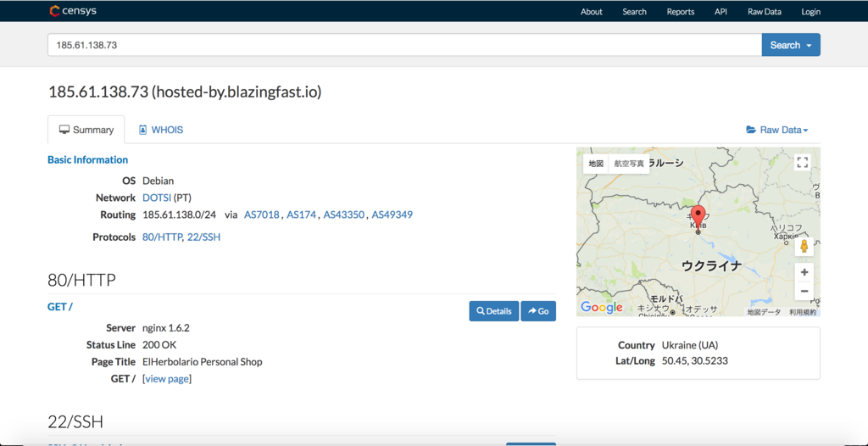Click the 地図データ map data label
This screenshot has width=868, height=446.
point(764,313)
